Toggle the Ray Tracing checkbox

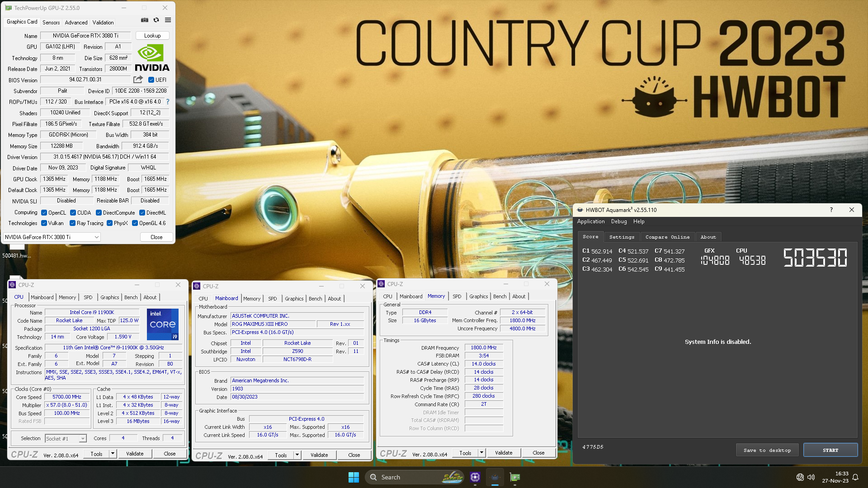[72, 223]
